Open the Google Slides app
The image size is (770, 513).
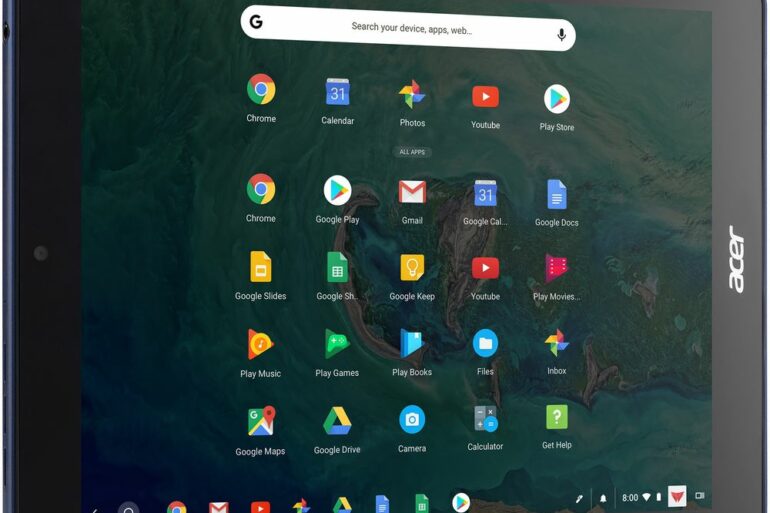click(261, 267)
